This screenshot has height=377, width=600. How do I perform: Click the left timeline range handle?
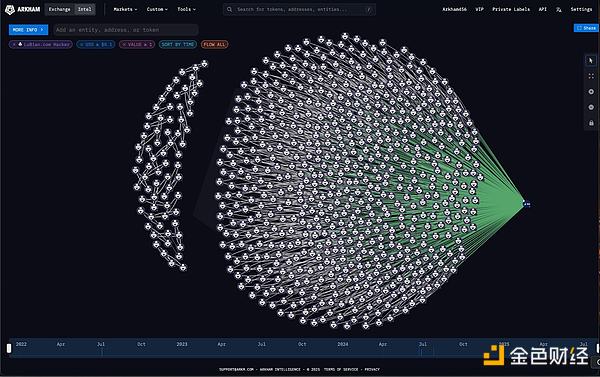point(9,348)
